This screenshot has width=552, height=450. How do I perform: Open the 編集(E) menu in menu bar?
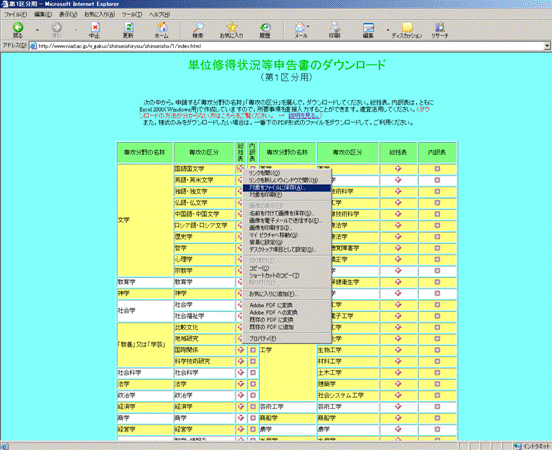43,14
